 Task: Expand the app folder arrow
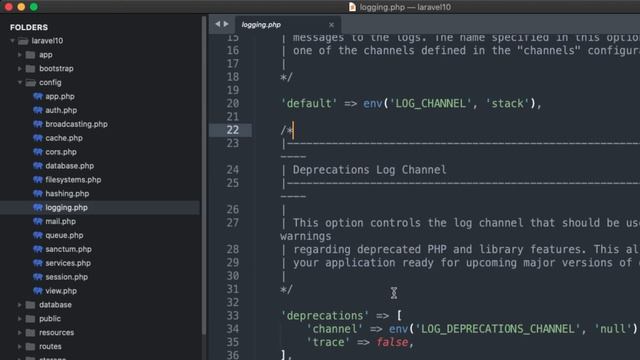pyautogui.click(x=20, y=55)
